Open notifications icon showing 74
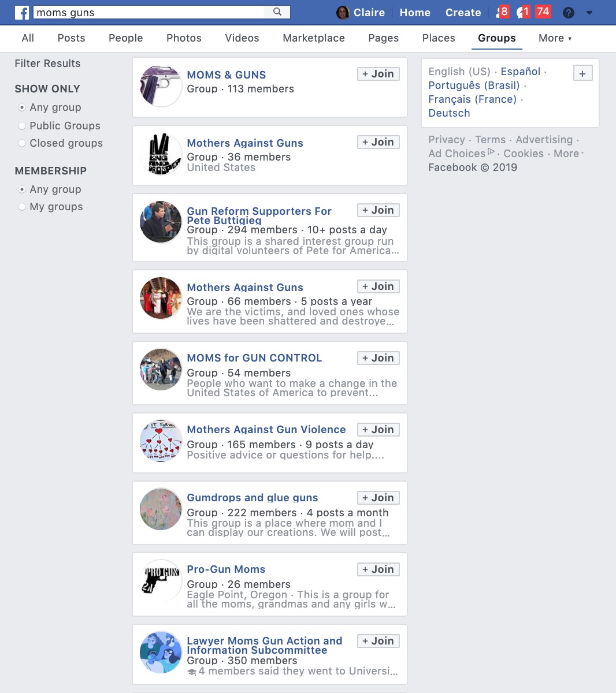616x693 pixels. tap(543, 12)
